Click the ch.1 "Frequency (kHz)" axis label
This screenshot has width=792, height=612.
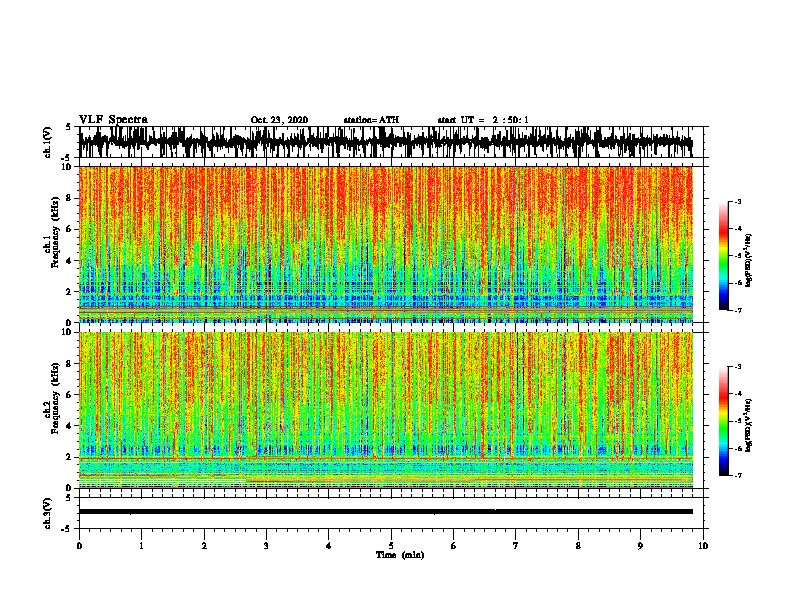[55, 233]
